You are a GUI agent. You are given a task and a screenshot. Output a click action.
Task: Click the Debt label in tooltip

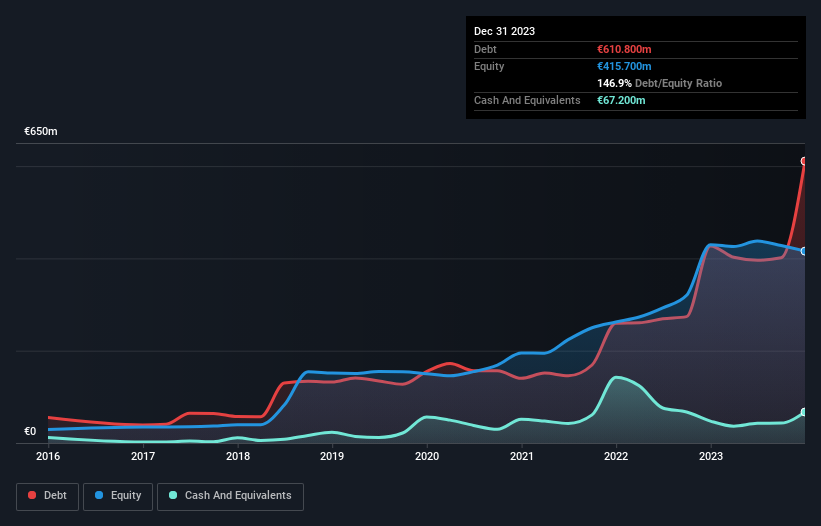pyautogui.click(x=485, y=49)
